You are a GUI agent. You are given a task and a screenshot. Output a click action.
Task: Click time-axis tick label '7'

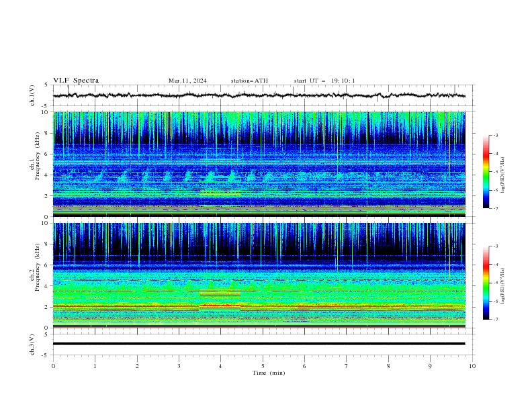347,366
